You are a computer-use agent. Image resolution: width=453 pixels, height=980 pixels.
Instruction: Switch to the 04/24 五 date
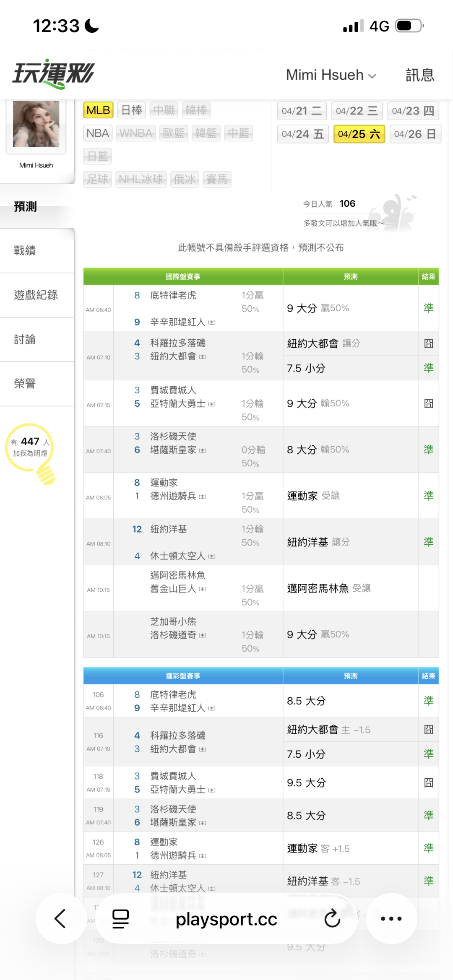302,134
